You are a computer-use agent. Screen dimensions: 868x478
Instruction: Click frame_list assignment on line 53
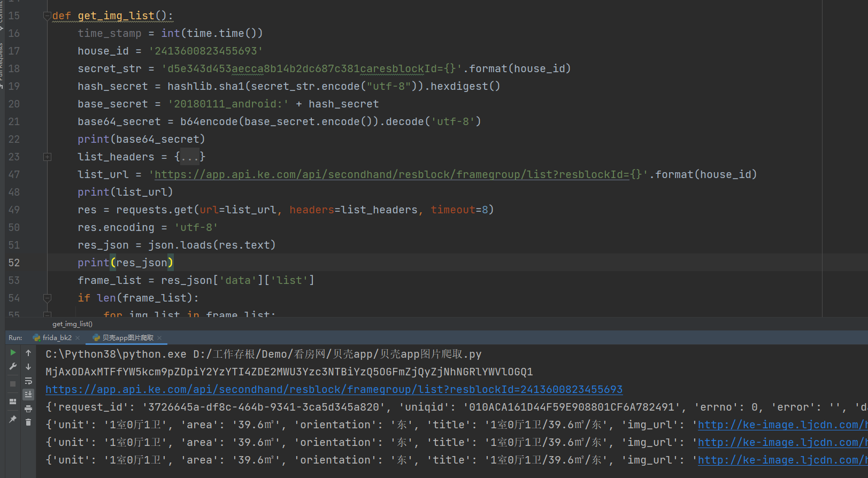click(196, 280)
